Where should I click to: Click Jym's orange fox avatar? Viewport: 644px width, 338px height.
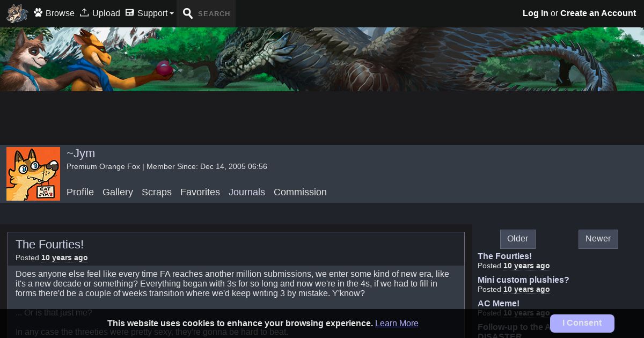coord(33,174)
